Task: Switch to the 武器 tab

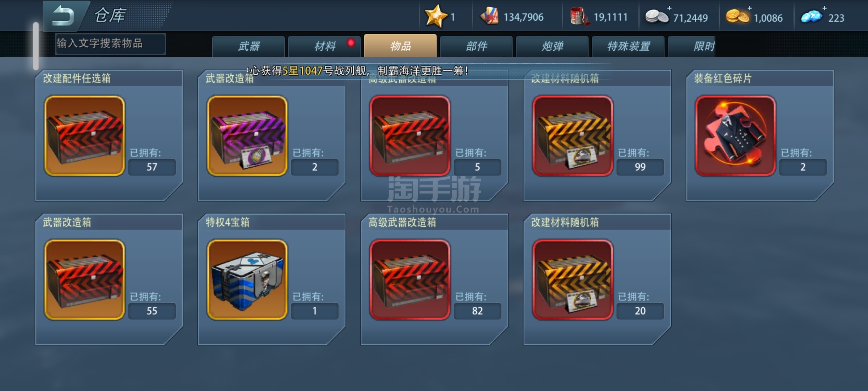Action: pyautogui.click(x=248, y=46)
